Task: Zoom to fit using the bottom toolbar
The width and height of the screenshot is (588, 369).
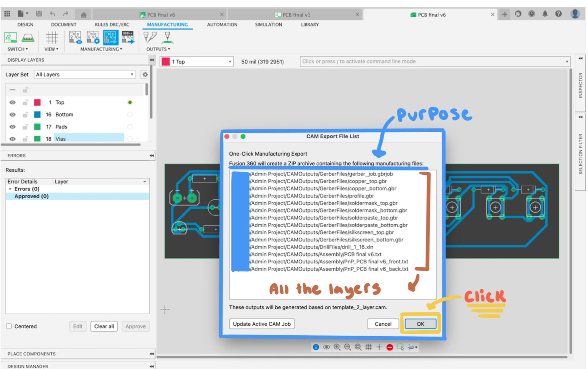Action: coord(358,347)
